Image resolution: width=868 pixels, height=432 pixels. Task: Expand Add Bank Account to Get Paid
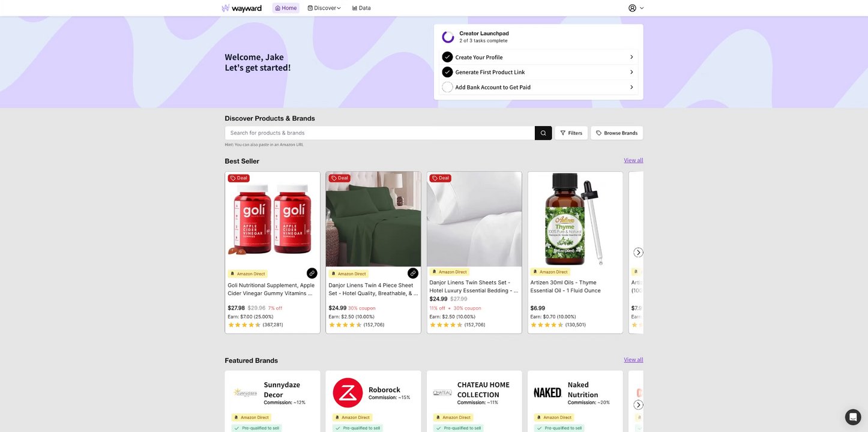631,87
